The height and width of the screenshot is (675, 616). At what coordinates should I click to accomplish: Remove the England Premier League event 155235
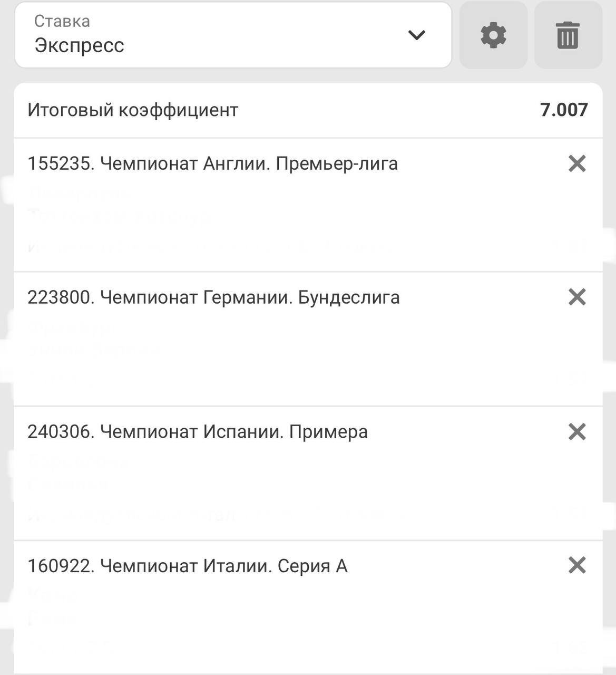pos(577,163)
